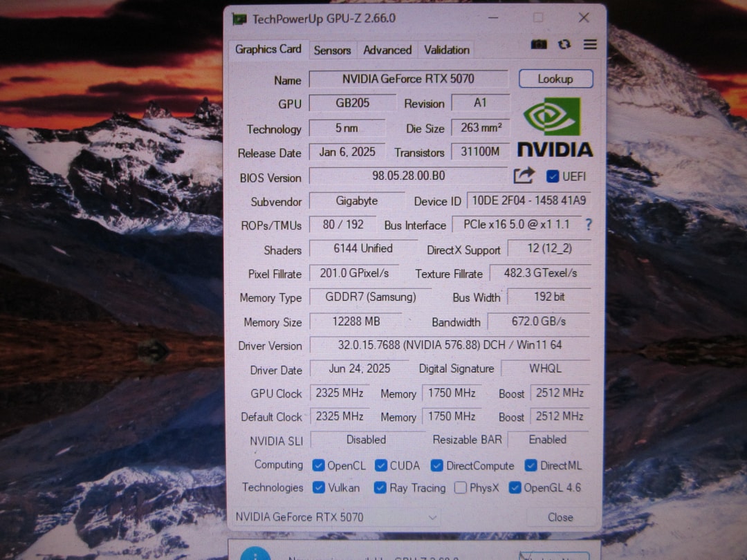This screenshot has width=747, height=560.
Task: Toggle the CUDA checkbox
Action: pos(380,465)
